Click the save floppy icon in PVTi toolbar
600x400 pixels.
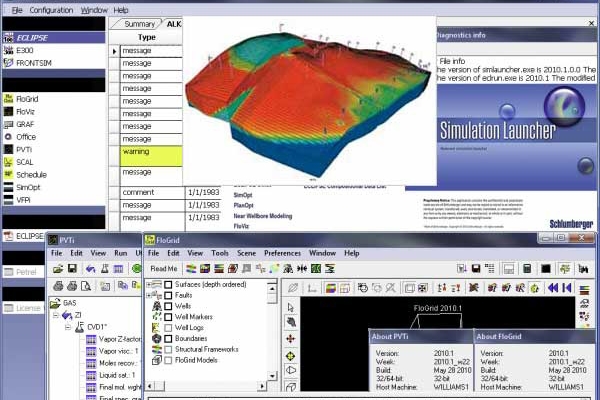tap(72, 269)
